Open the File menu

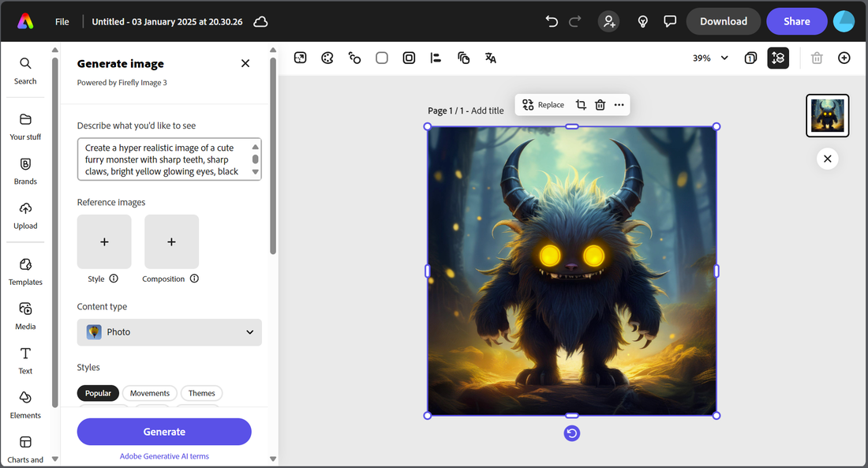tap(62, 21)
